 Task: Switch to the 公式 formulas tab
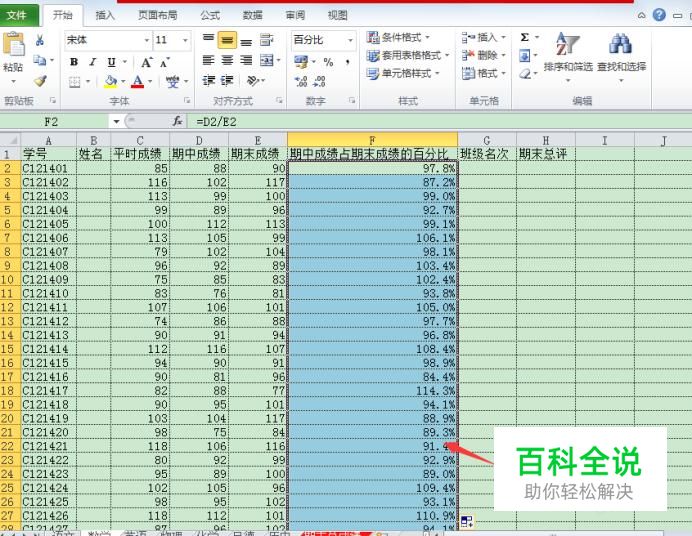click(211, 15)
